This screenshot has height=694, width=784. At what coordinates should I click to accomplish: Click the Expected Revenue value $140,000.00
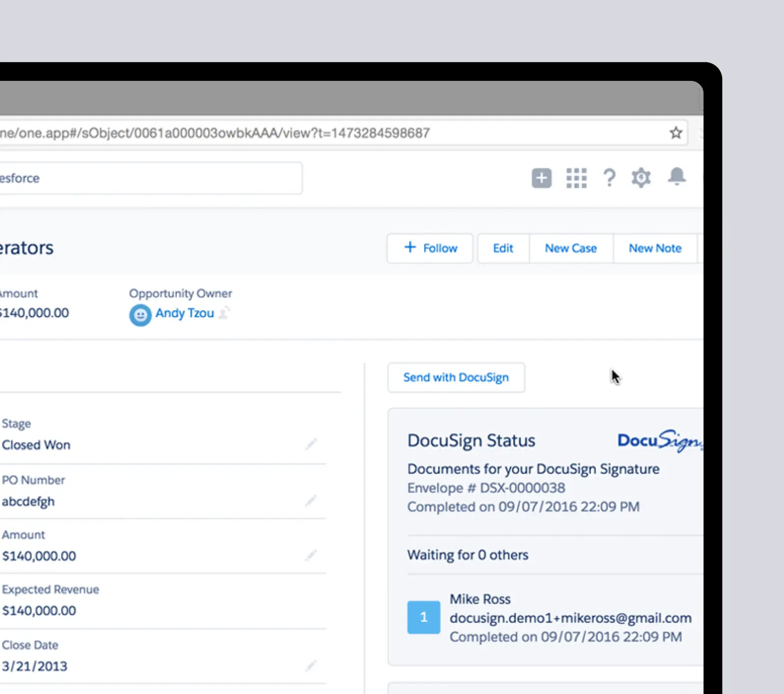click(x=39, y=611)
